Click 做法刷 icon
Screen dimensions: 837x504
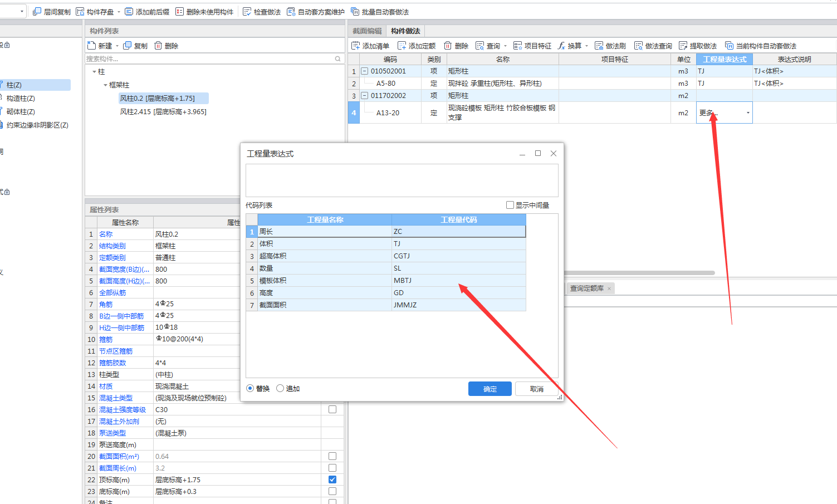click(x=599, y=46)
